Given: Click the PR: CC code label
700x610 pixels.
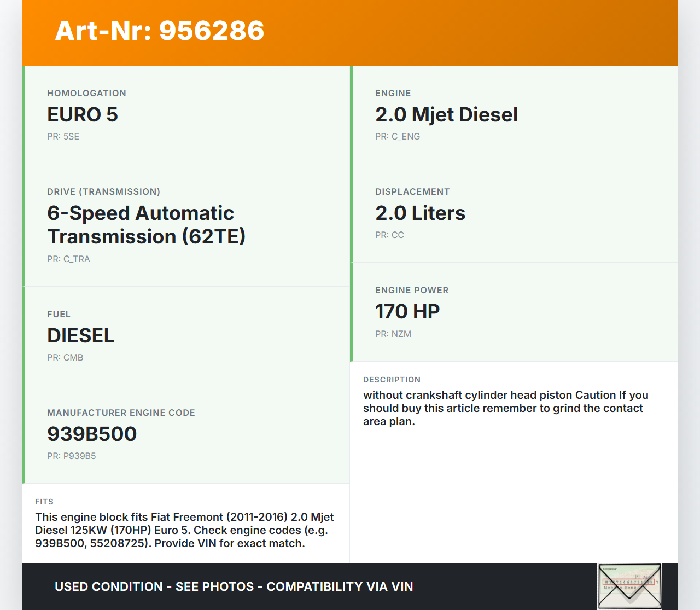Looking at the screenshot, I should coord(389,235).
